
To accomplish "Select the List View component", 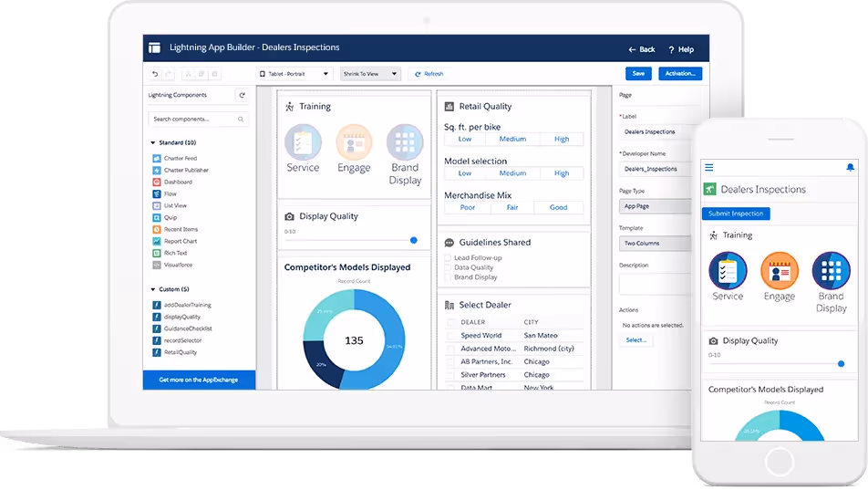I will [x=170, y=205].
